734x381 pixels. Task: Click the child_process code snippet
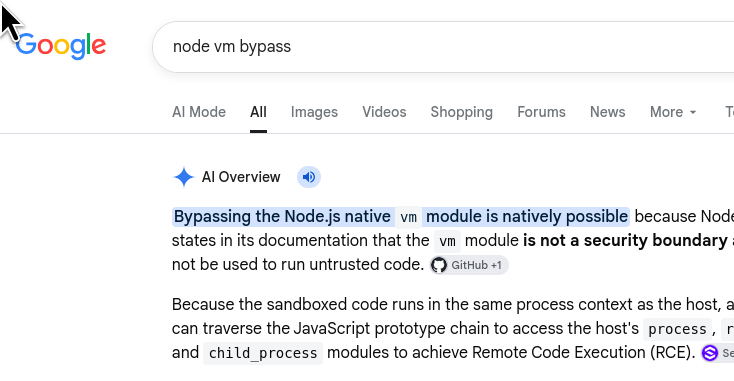coord(263,353)
